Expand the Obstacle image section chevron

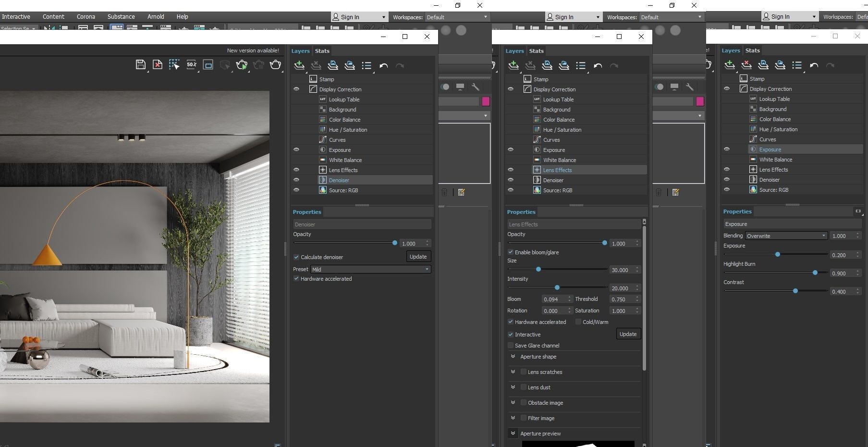click(x=513, y=403)
